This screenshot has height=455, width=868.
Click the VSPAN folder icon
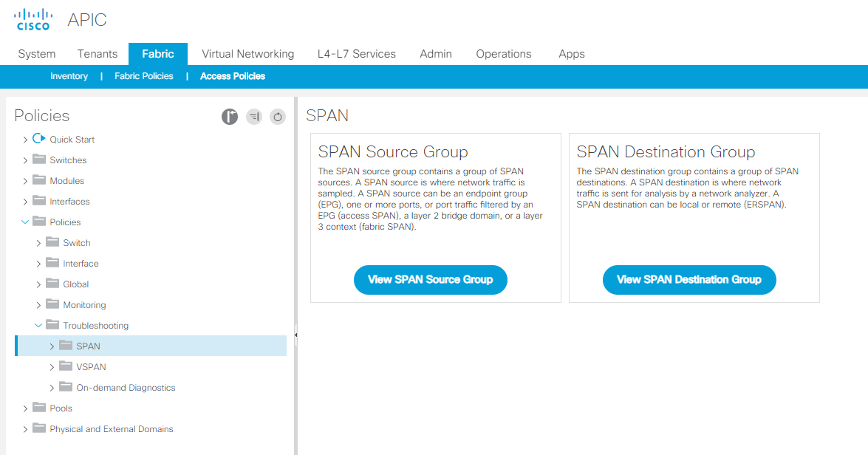[x=66, y=366]
